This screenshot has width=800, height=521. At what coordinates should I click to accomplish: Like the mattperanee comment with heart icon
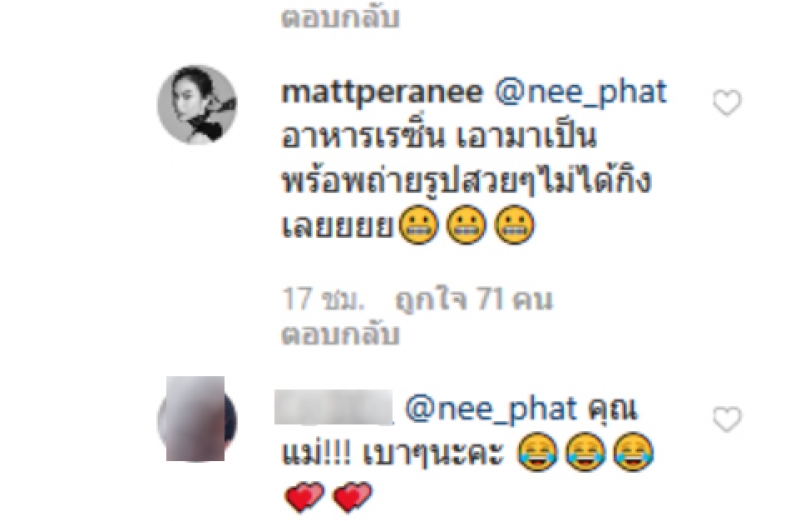(x=727, y=103)
